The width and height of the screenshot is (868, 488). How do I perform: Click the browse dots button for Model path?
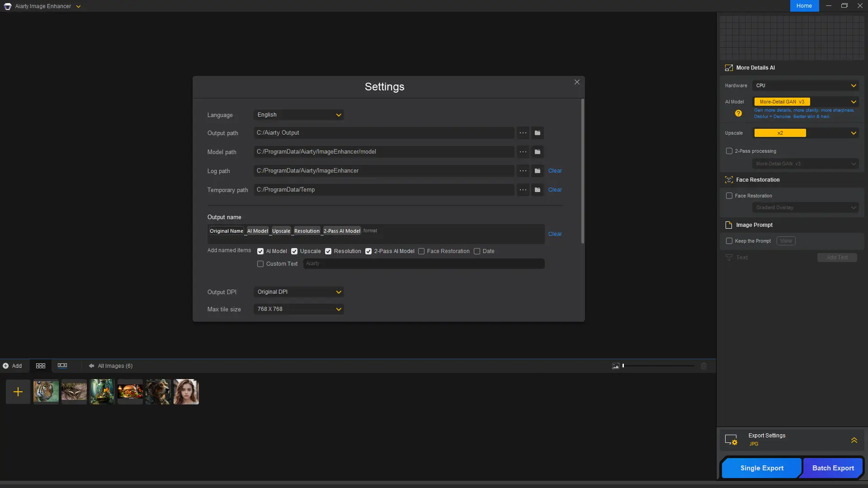pyautogui.click(x=523, y=152)
